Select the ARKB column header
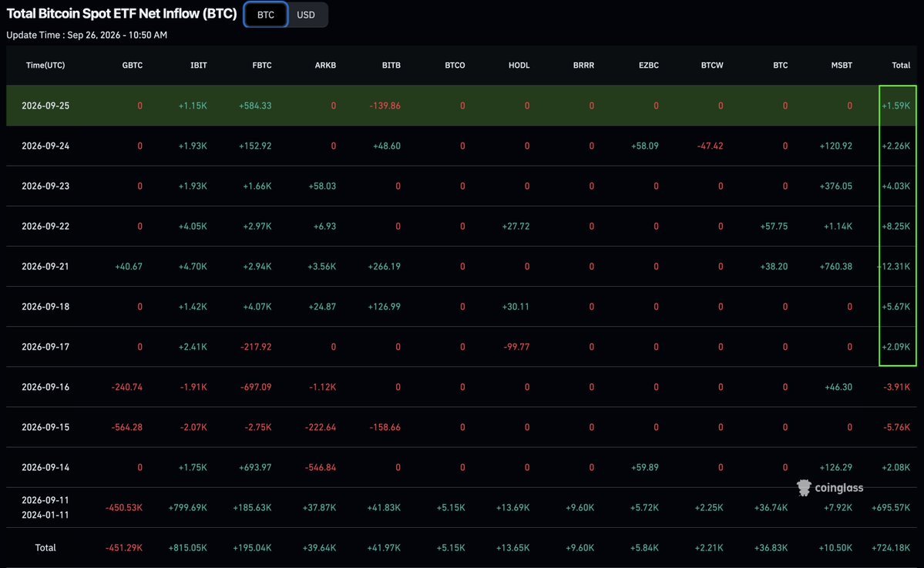Screen dimensions: 924x568 coord(325,66)
